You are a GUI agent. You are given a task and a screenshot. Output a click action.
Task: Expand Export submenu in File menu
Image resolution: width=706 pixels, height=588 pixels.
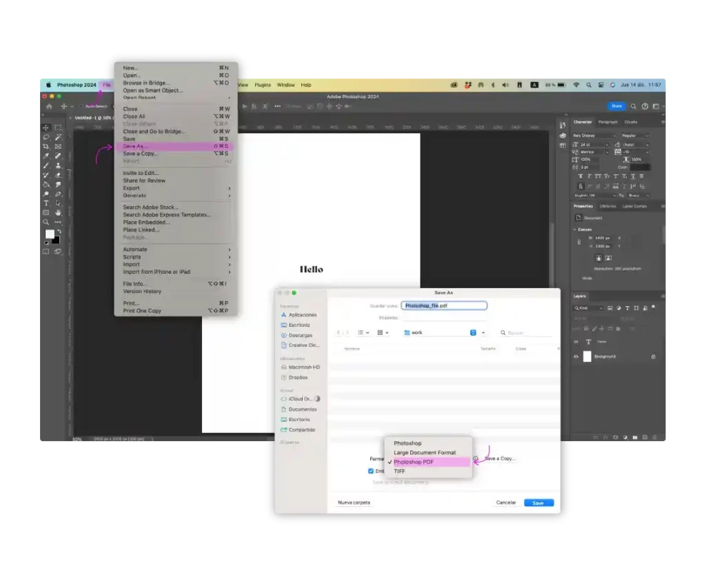pos(176,188)
